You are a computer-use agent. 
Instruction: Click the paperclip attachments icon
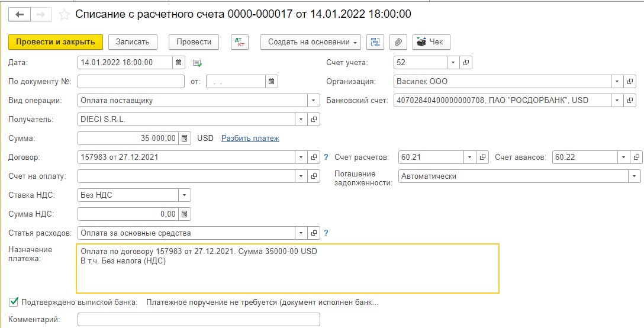click(398, 42)
